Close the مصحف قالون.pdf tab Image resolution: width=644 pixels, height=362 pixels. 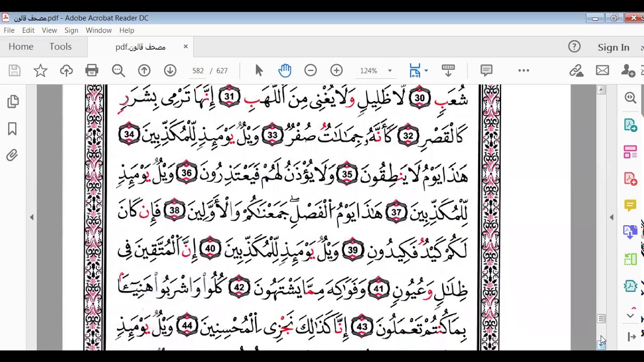[x=186, y=47]
